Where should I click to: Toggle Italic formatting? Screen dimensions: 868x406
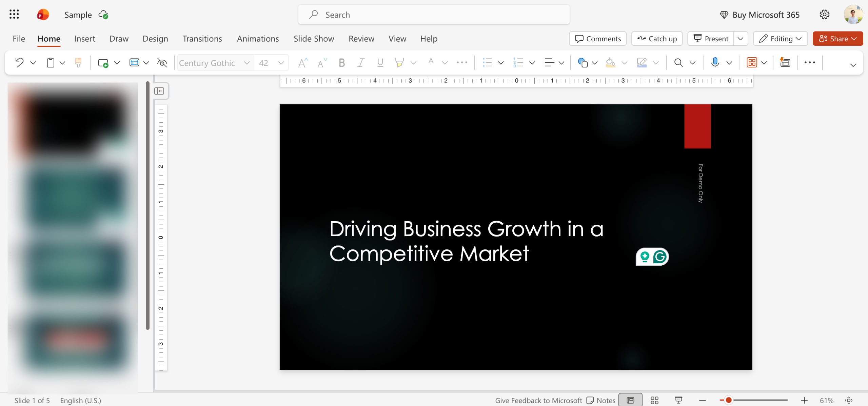(361, 63)
